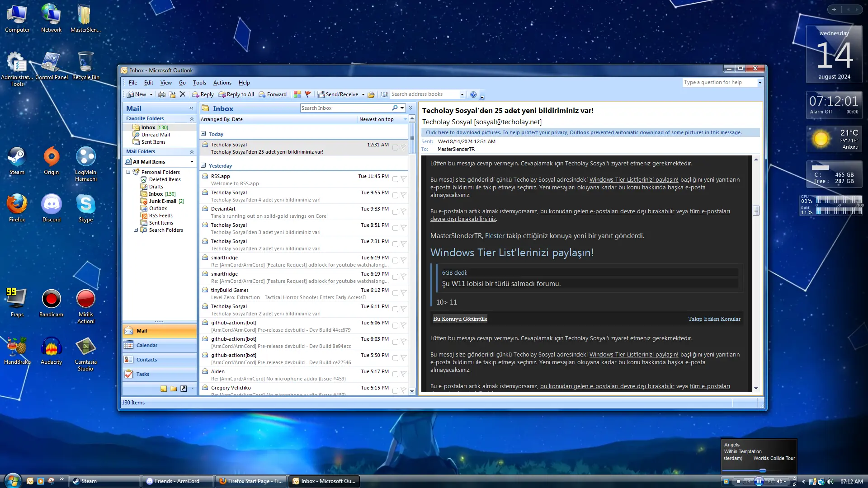Collapse the Yesterday message group
The image size is (868, 488).
(x=203, y=165)
